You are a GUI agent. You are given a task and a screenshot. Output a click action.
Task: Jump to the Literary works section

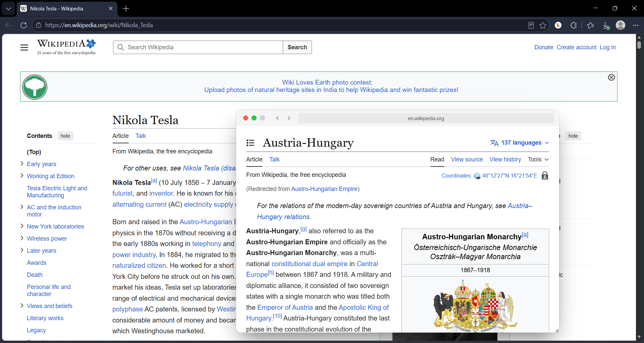tap(45, 318)
